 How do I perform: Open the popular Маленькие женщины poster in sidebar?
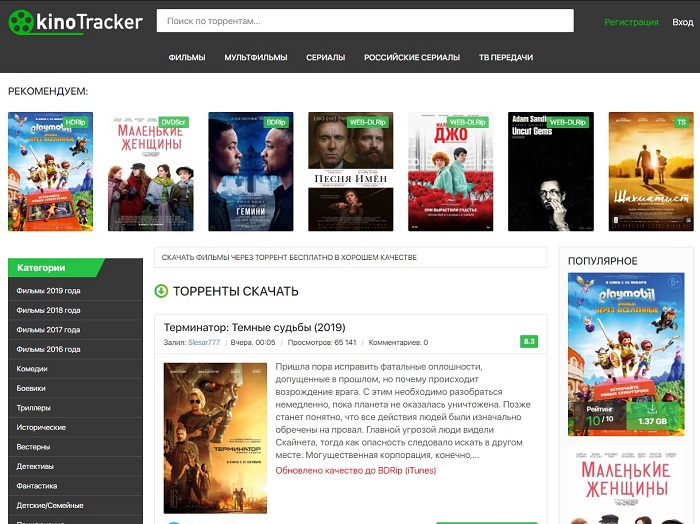pyautogui.click(x=626, y=484)
